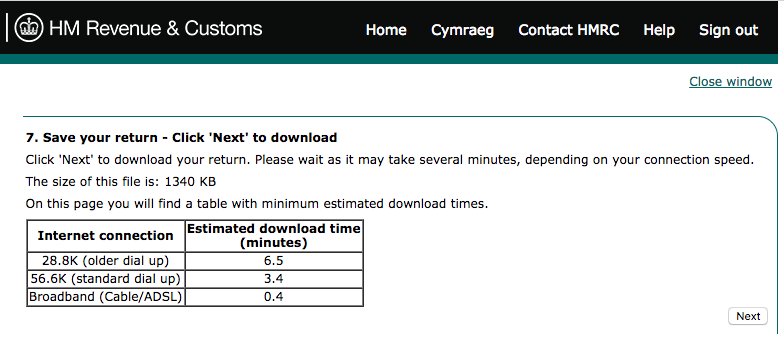Viewport: 784px width, 362px height.
Task: Click the HM Revenue & Customs title text
Action: 156,28
